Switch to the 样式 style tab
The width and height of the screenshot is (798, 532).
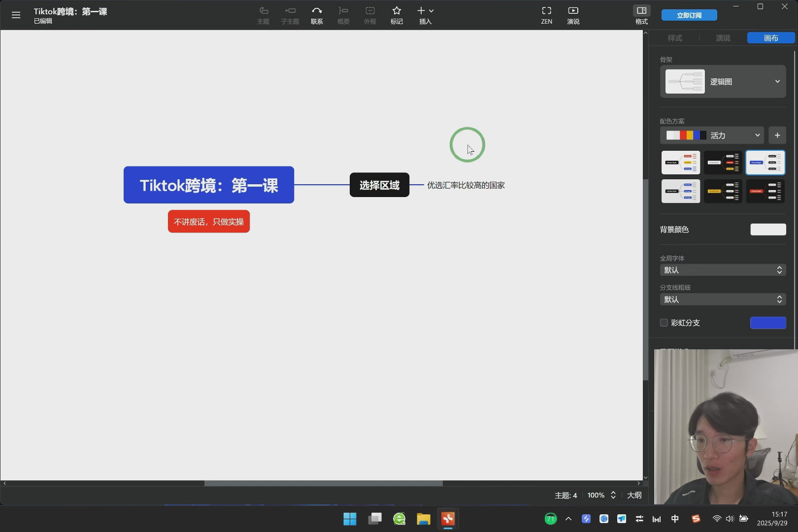point(674,38)
